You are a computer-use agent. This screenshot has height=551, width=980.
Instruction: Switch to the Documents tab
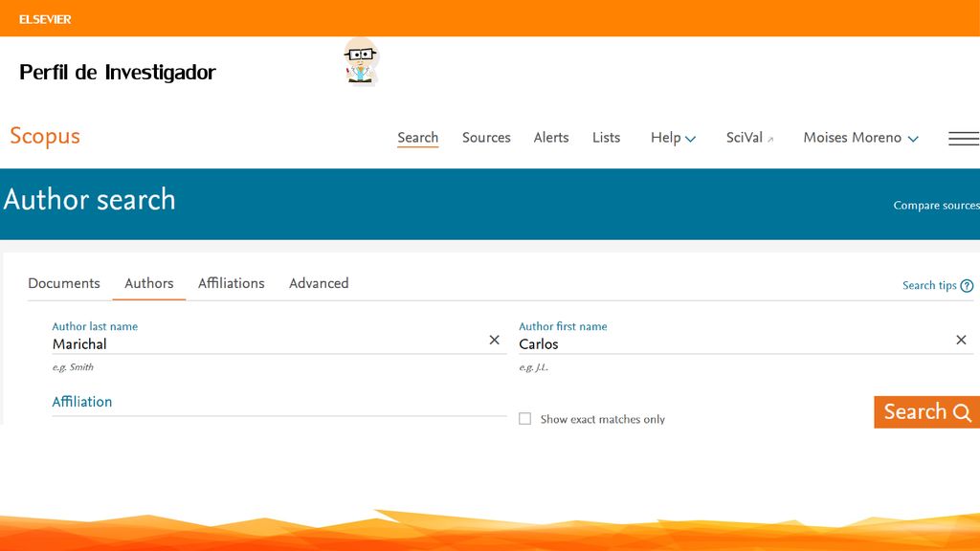(64, 283)
